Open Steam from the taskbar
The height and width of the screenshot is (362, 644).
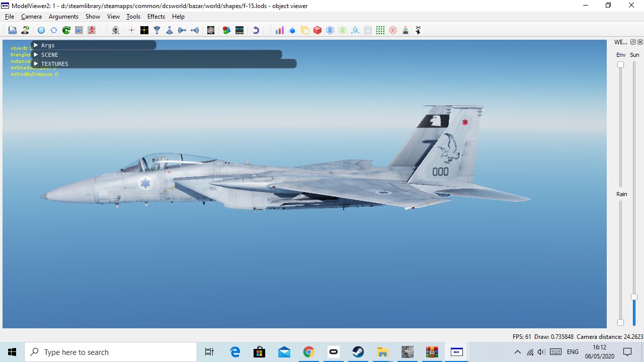[358, 352]
